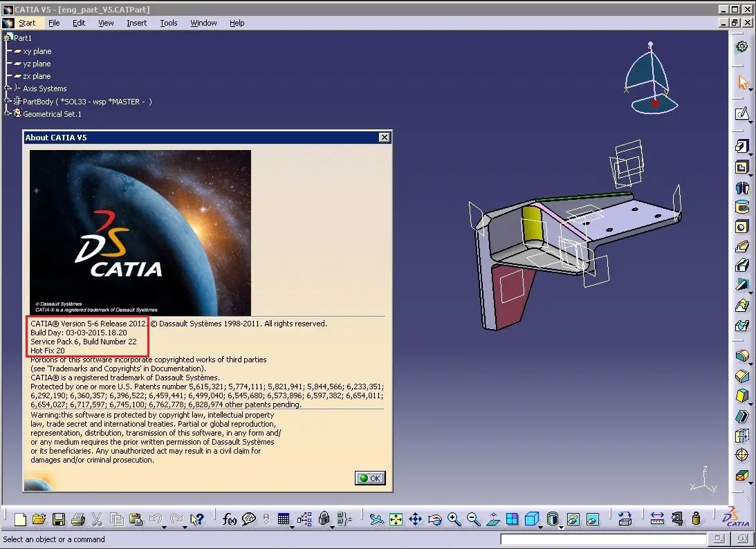
Task: Click the power input command field
Action: pyautogui.click(x=603, y=539)
